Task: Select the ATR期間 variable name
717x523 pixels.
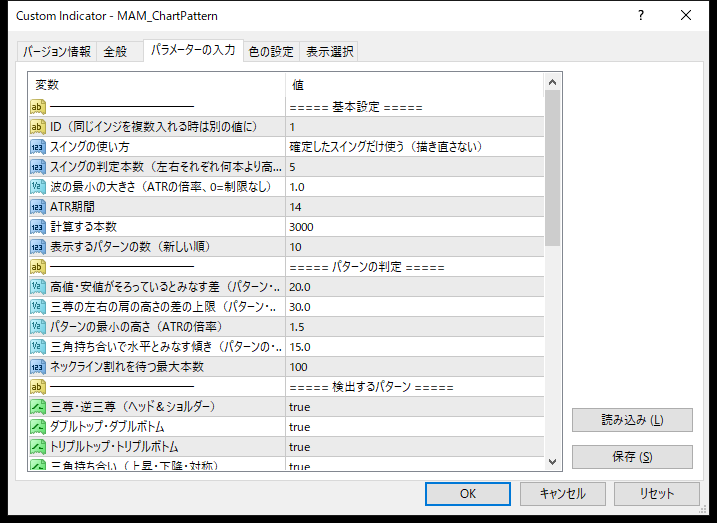Action: (72, 207)
